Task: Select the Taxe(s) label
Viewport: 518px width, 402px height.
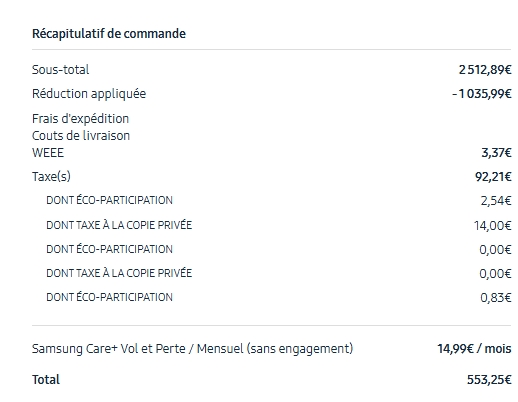Action: [x=51, y=176]
